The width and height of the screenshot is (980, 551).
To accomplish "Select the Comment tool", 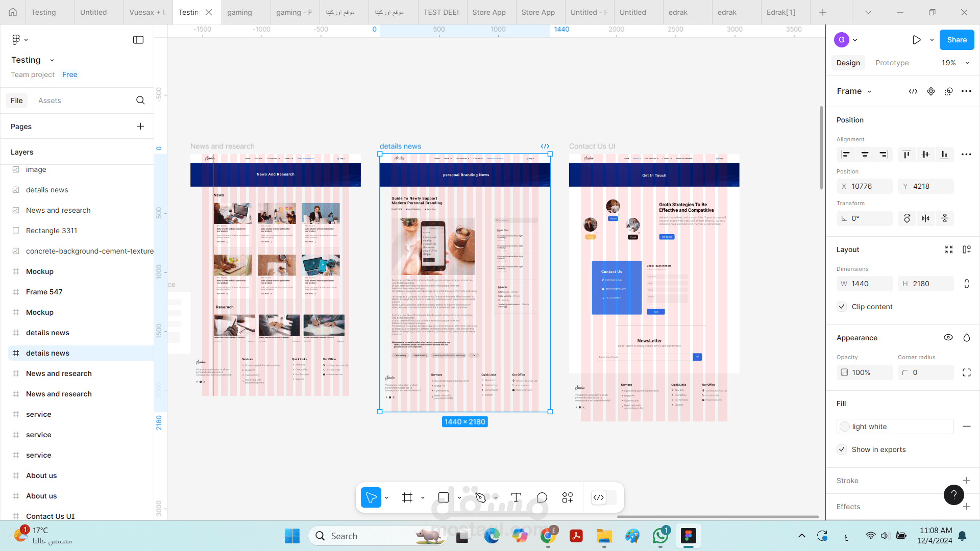I will [542, 497].
